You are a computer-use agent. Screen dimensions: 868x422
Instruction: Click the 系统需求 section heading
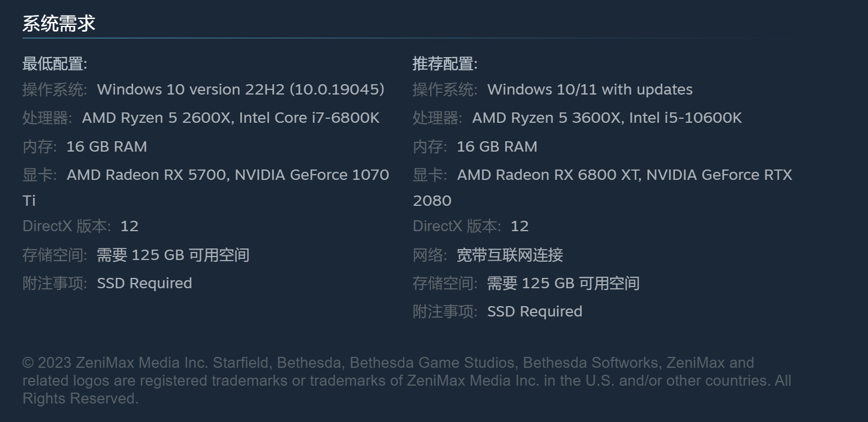click(59, 24)
